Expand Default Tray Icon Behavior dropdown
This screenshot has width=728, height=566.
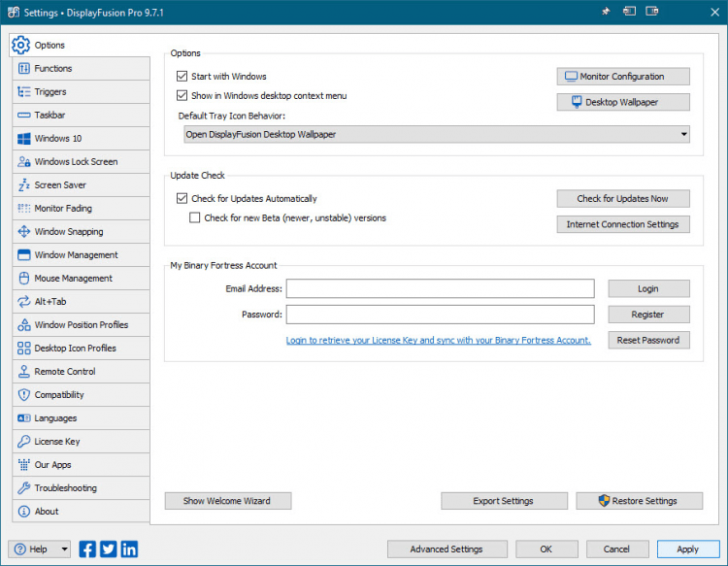coord(683,134)
